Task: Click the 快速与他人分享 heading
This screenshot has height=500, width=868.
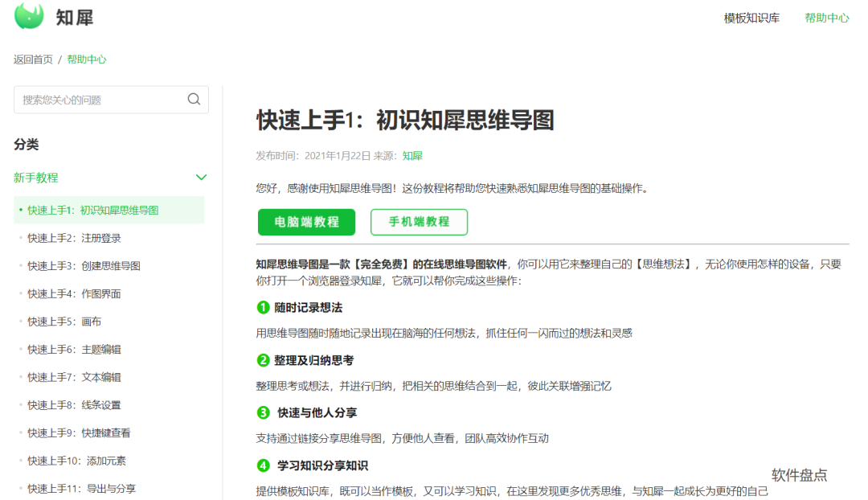Action: [317, 413]
